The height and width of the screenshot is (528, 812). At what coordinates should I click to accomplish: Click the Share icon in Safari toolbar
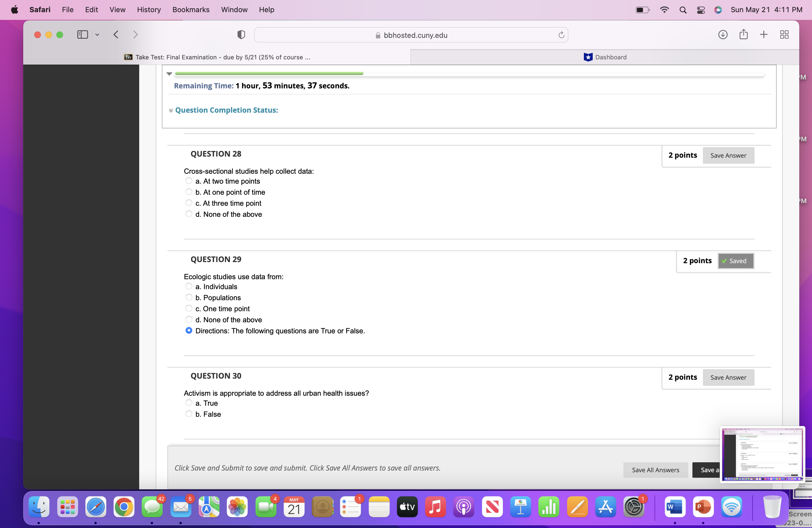point(744,35)
